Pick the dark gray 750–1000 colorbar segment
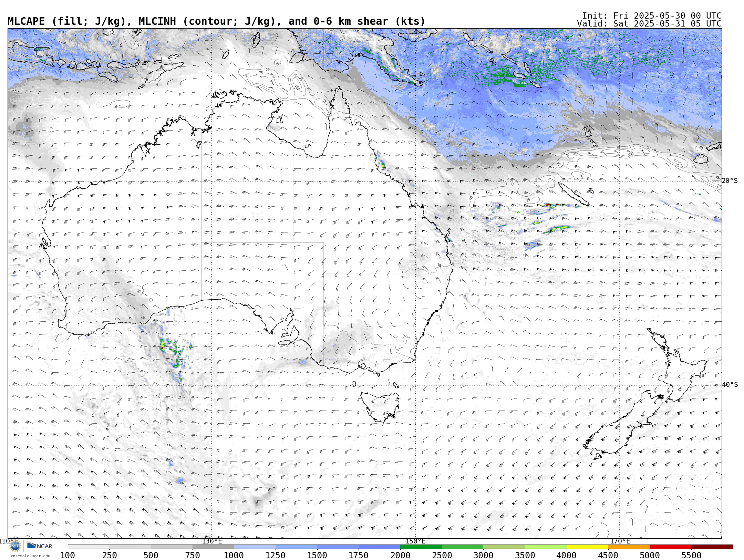The height and width of the screenshot is (560, 744). tap(213, 547)
